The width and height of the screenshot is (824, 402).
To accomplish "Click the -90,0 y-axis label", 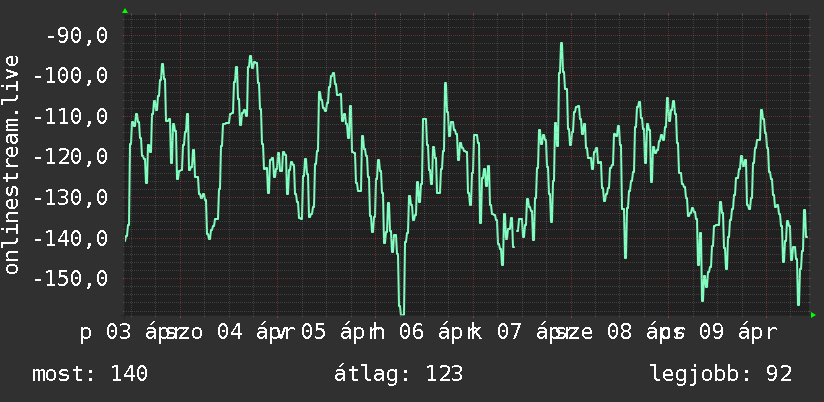I will 77,36.
